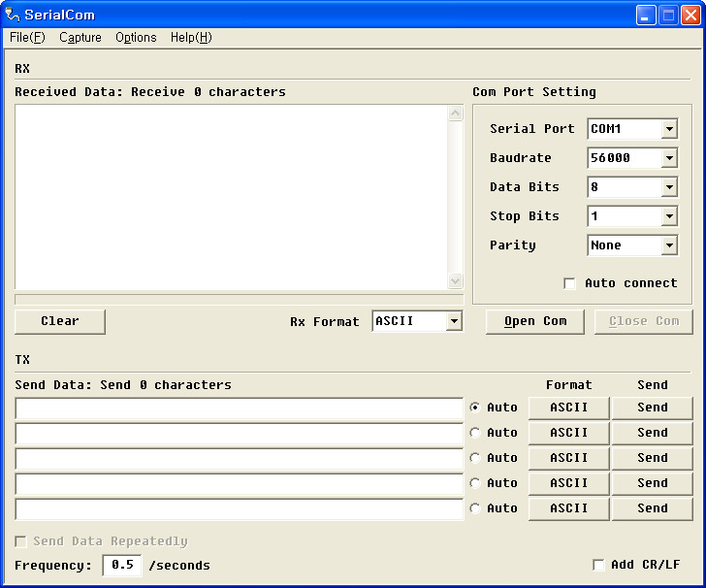Screen dimensions: 706x588
Task: Click the received data scrollbar down arrow
Action: pos(456,281)
